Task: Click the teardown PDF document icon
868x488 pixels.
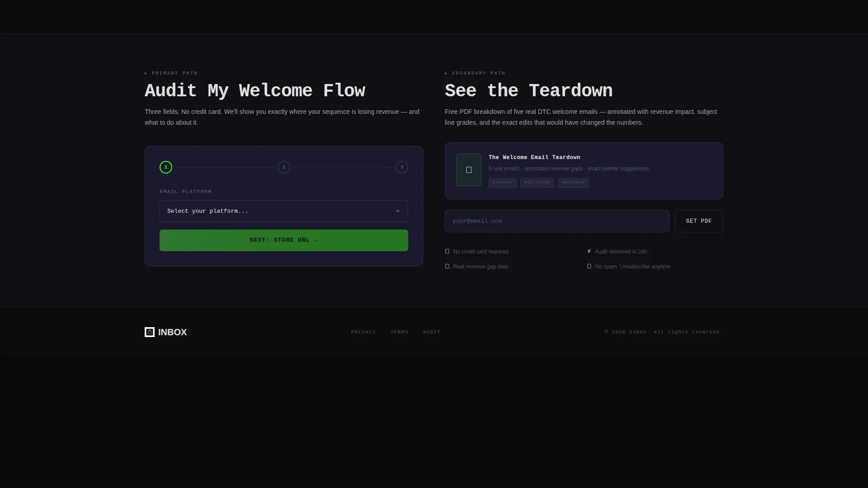Action: click(469, 170)
